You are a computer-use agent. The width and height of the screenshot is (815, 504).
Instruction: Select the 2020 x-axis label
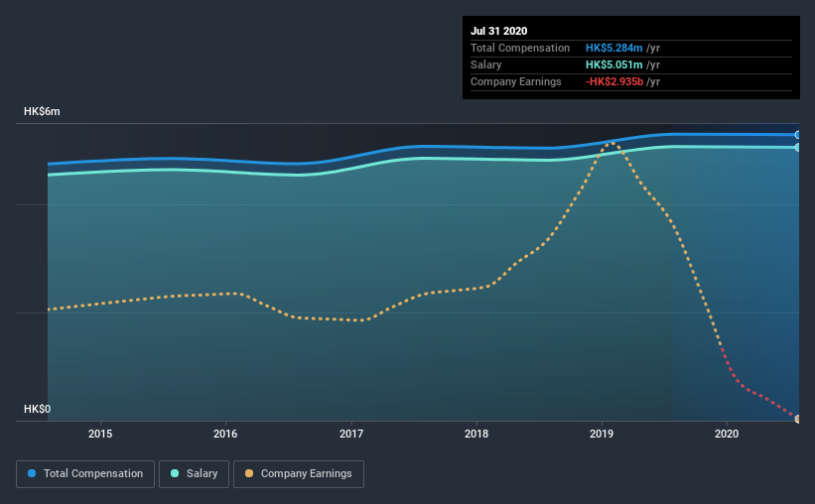(x=727, y=434)
